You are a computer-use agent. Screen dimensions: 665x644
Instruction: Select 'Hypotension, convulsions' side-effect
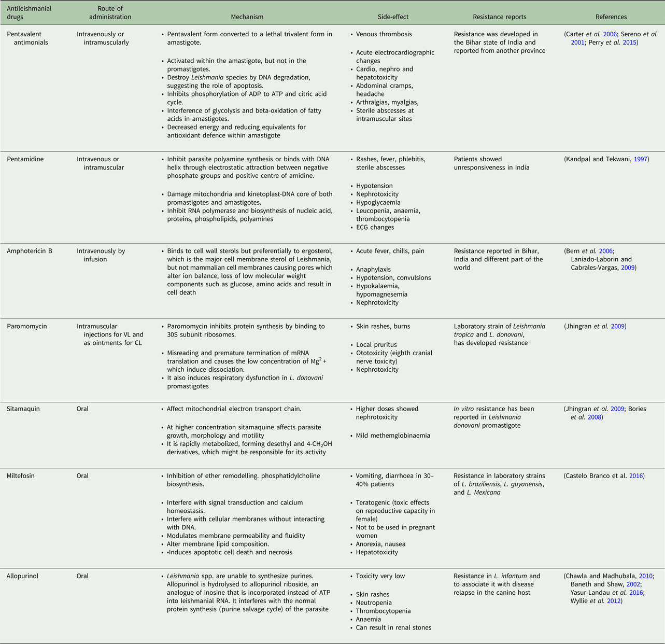393,278
